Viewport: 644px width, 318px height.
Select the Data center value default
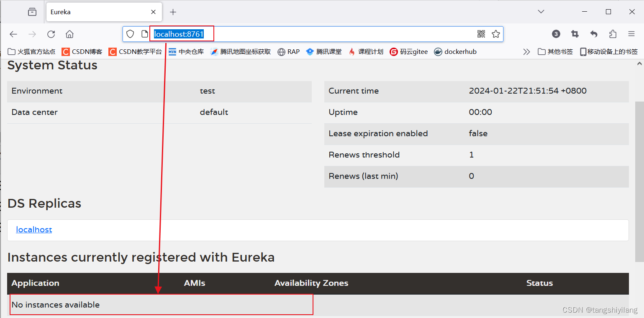pos(214,112)
